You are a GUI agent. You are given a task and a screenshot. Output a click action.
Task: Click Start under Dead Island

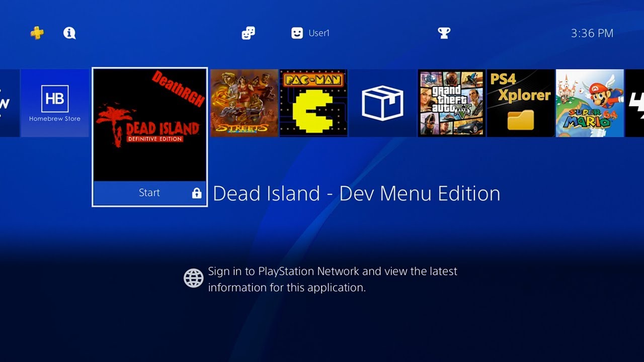pyautogui.click(x=149, y=193)
